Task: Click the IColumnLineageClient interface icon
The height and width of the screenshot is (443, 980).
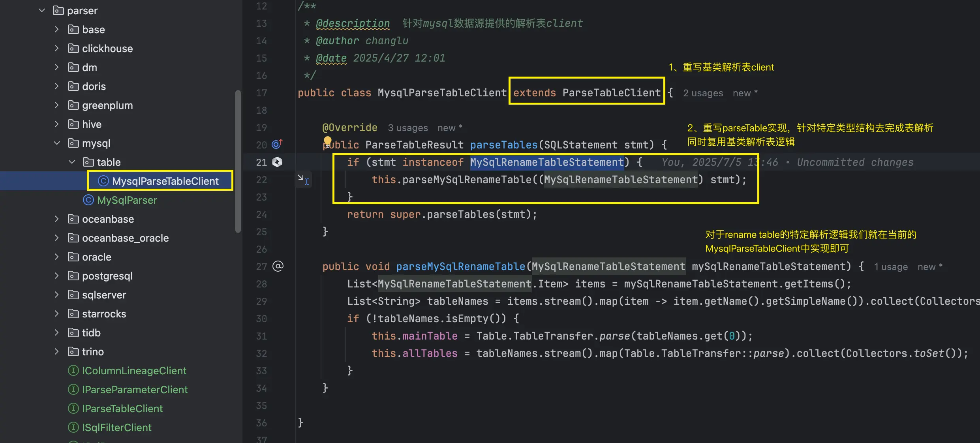Action: coord(73,370)
